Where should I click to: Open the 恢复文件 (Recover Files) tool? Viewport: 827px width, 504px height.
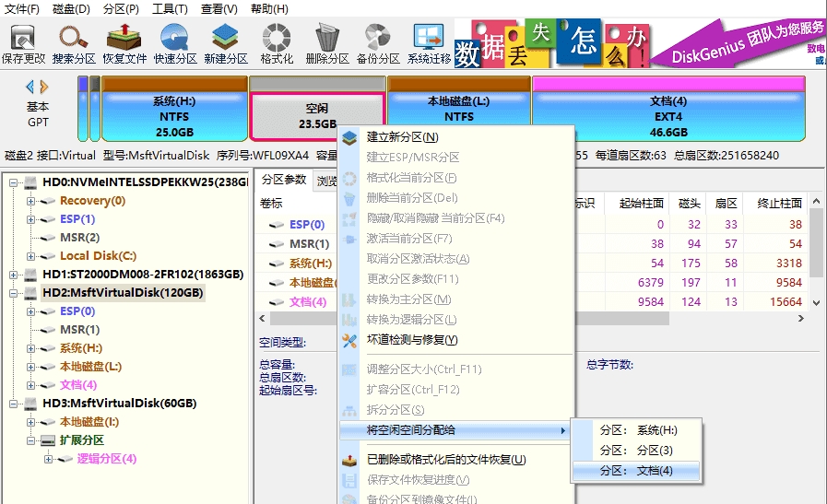tap(124, 42)
